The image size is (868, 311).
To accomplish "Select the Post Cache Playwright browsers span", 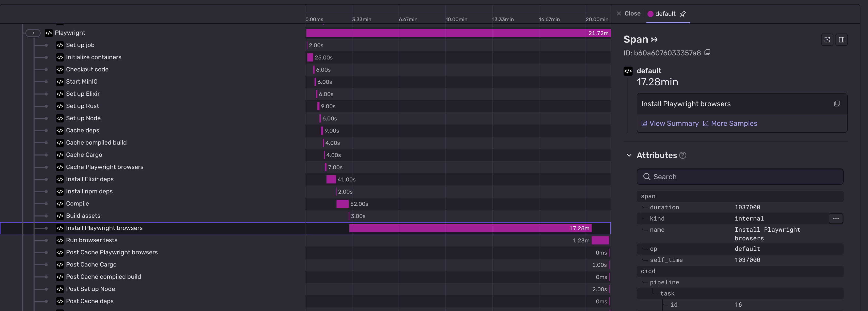I will (112, 252).
